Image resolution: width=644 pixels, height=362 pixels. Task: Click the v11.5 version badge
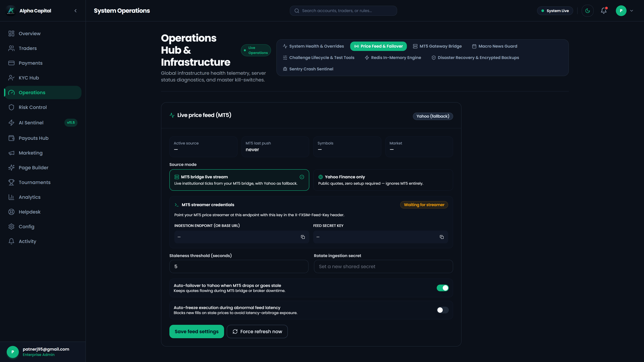(x=71, y=123)
